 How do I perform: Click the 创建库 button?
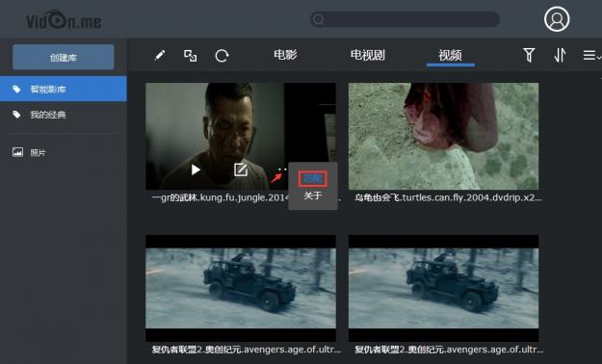click(x=64, y=57)
